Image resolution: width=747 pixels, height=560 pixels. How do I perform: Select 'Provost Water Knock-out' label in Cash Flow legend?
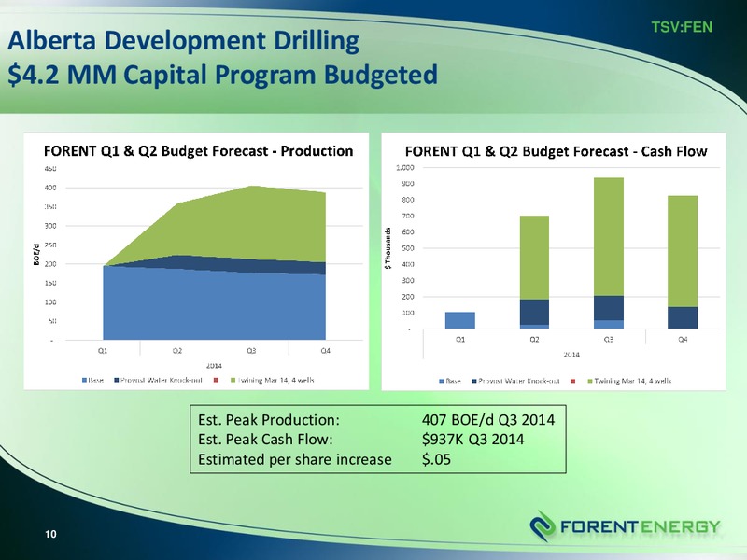click(519, 381)
